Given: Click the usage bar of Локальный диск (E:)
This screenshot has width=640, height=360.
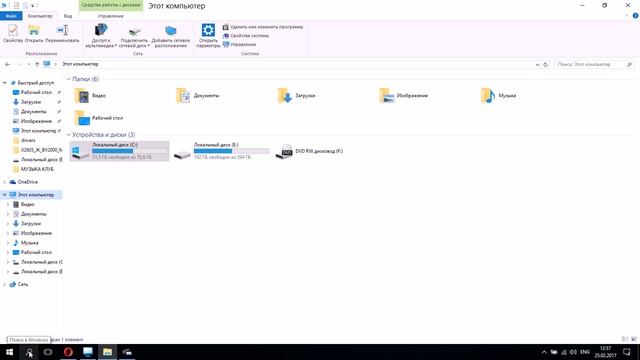Looking at the screenshot, I should point(231,151).
